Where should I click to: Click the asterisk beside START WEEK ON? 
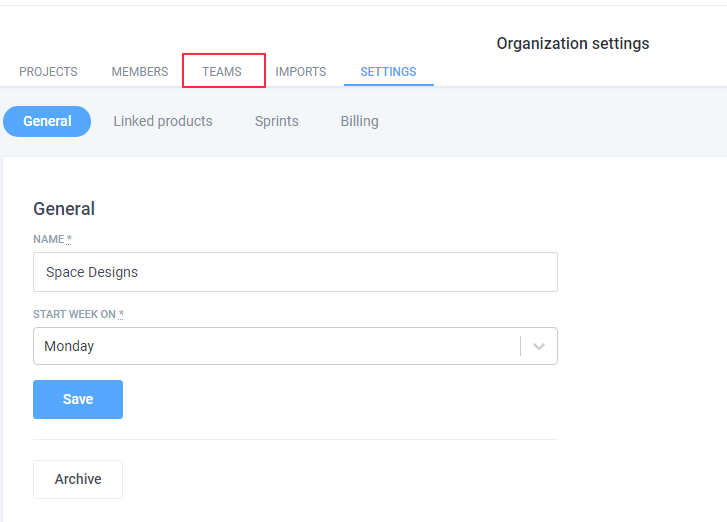coord(121,314)
